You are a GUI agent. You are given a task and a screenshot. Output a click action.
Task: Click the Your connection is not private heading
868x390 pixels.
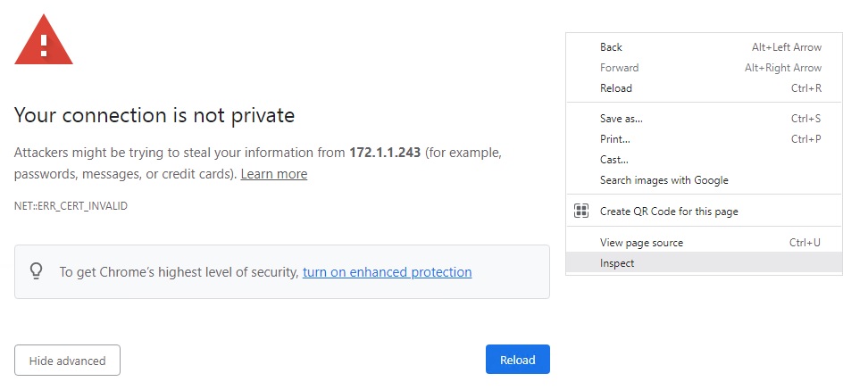click(x=154, y=115)
